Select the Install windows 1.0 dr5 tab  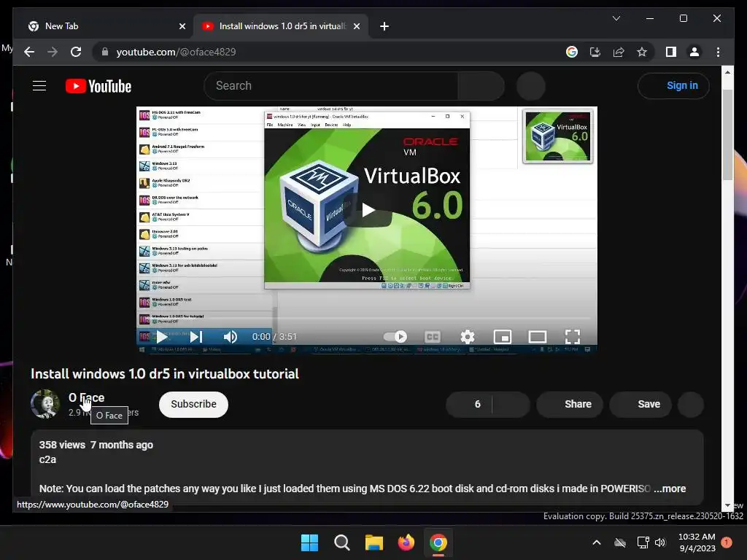pos(281,26)
